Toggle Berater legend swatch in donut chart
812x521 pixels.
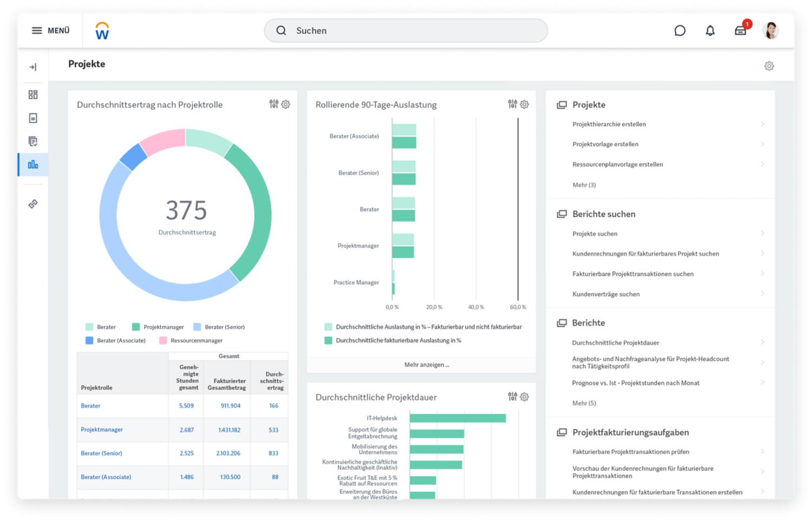point(89,327)
